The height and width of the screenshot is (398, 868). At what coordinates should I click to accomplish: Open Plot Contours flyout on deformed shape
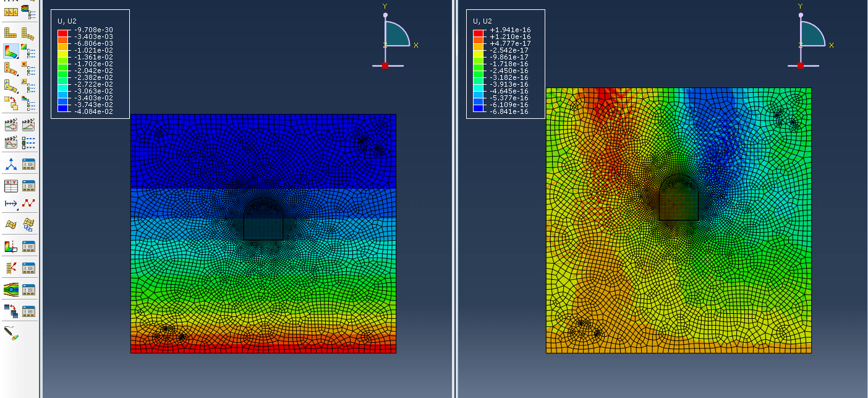coord(11,51)
